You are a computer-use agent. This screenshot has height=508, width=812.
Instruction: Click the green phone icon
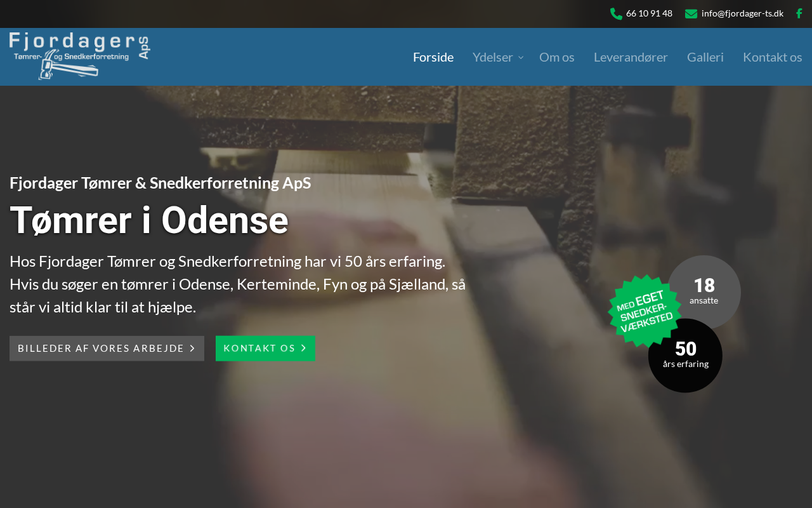tap(616, 13)
